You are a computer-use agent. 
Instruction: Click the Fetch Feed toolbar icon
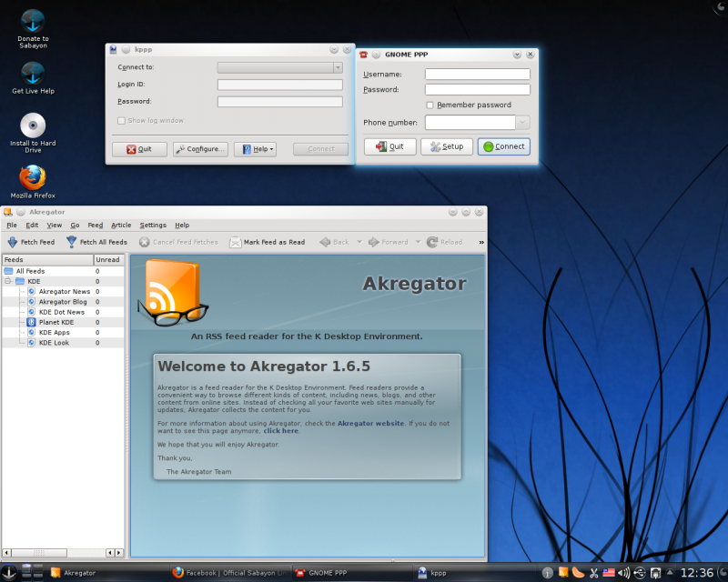pyautogui.click(x=14, y=242)
